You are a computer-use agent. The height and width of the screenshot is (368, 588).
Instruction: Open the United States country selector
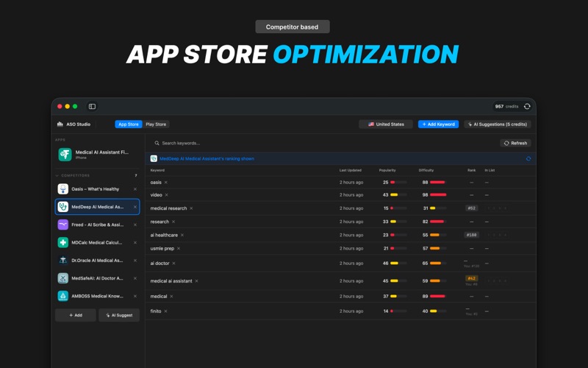[x=386, y=124]
